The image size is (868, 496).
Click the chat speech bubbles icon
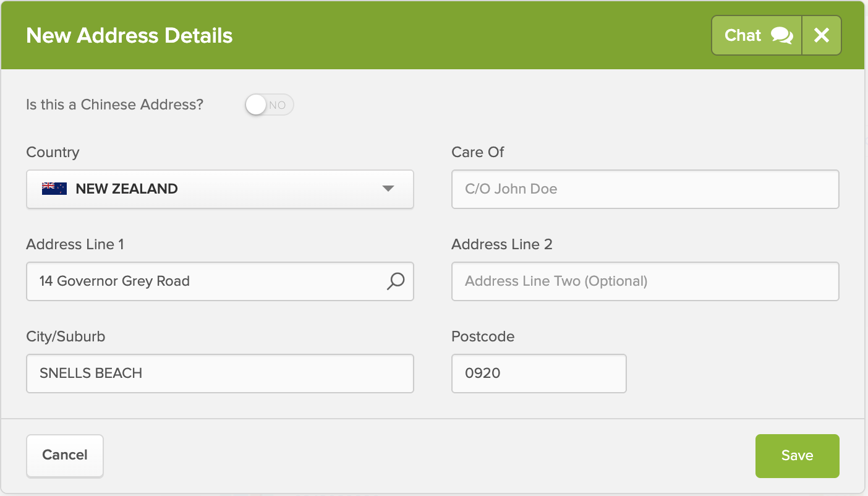pos(782,36)
